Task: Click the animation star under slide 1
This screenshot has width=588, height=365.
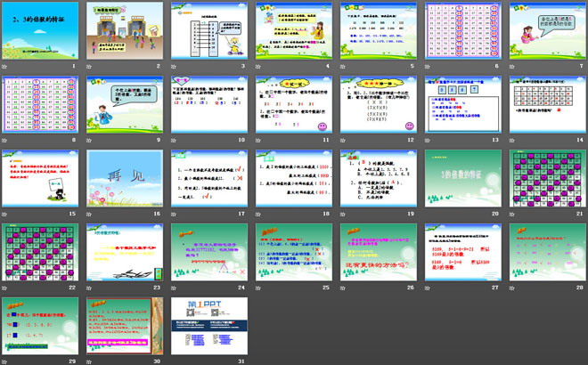Action: point(4,67)
